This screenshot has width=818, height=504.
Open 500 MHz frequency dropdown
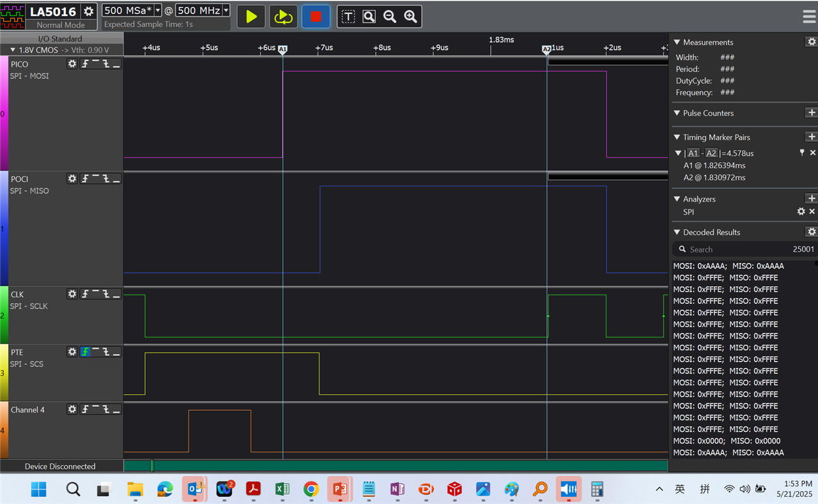[x=226, y=10]
